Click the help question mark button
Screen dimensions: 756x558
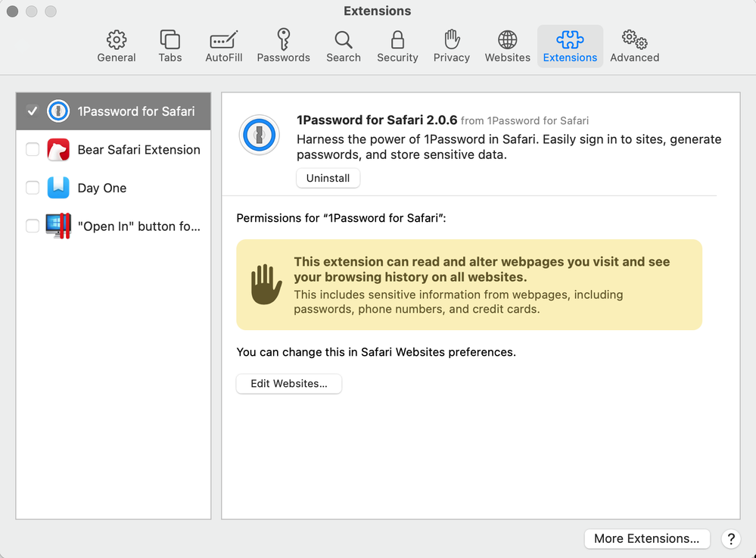[x=730, y=538]
